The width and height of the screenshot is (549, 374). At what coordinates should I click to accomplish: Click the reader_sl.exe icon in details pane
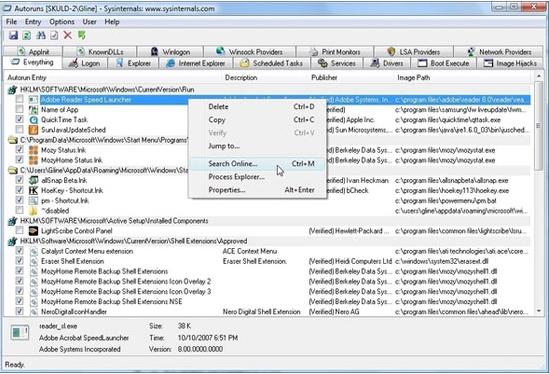20,332
